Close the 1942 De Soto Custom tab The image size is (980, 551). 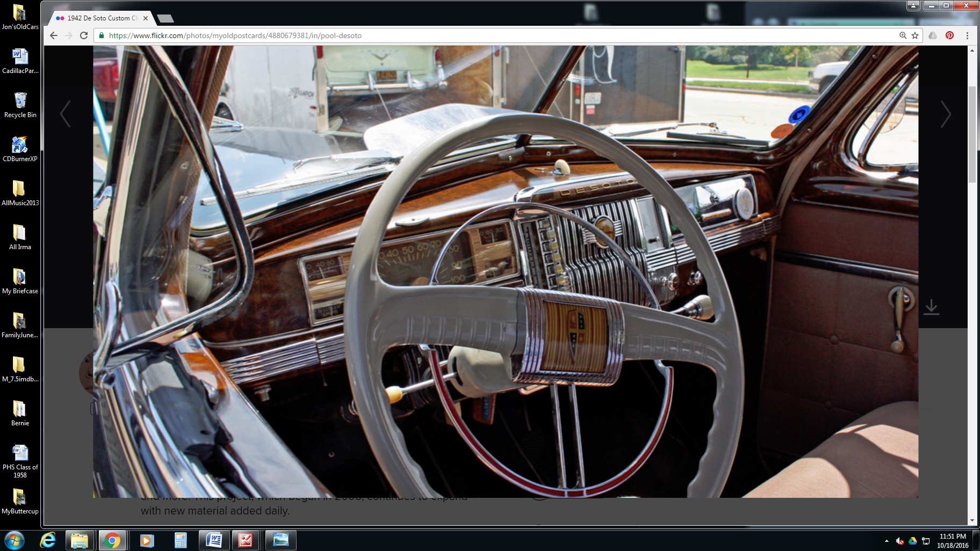pos(146,18)
